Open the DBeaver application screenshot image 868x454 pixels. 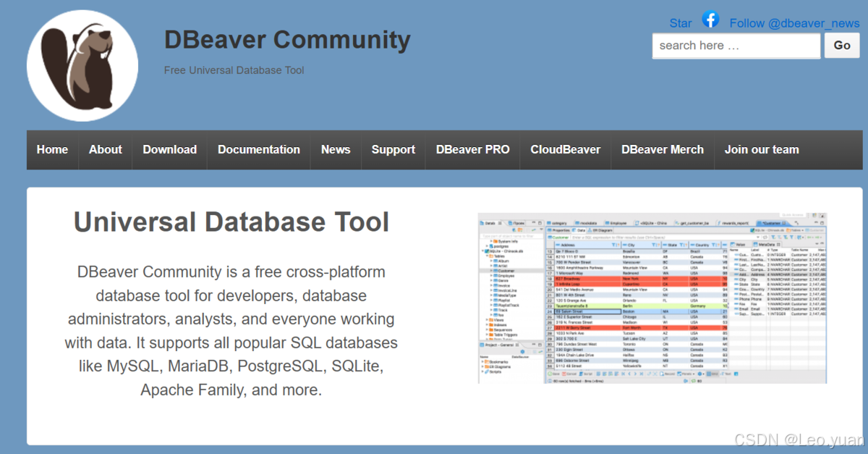652,298
